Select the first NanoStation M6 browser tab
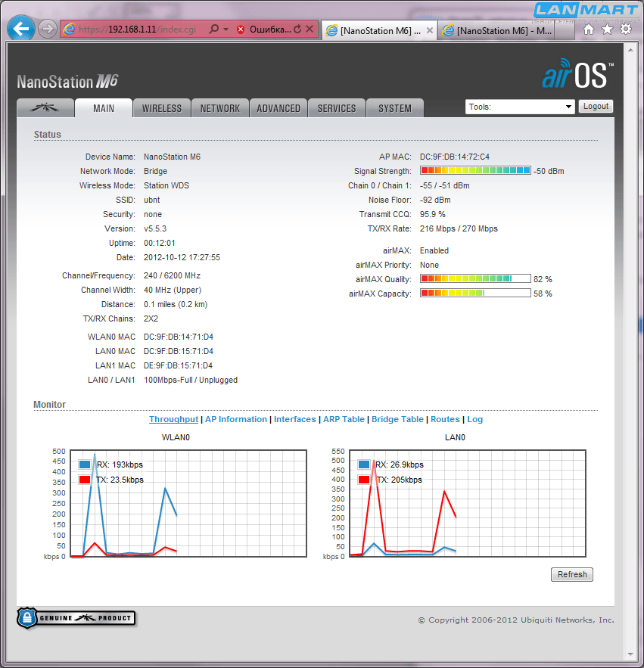The height and width of the screenshot is (668, 644). [x=379, y=31]
